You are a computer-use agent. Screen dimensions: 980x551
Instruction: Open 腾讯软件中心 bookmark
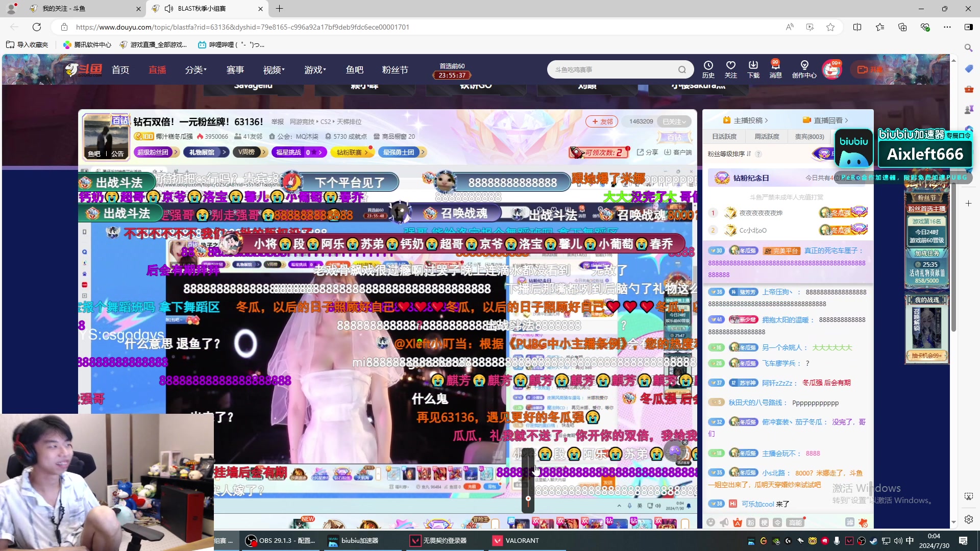click(x=87, y=45)
